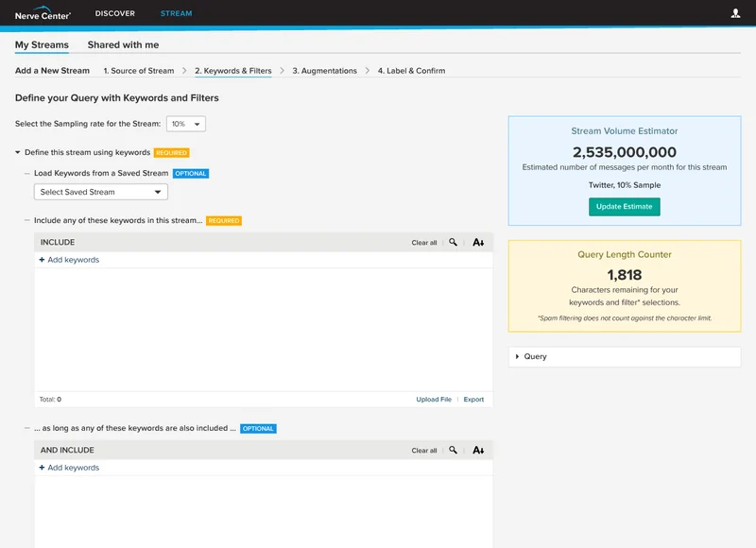This screenshot has height=548, width=756.
Task: Click Add keywords in the INCLUDE panel
Action: tap(74, 260)
